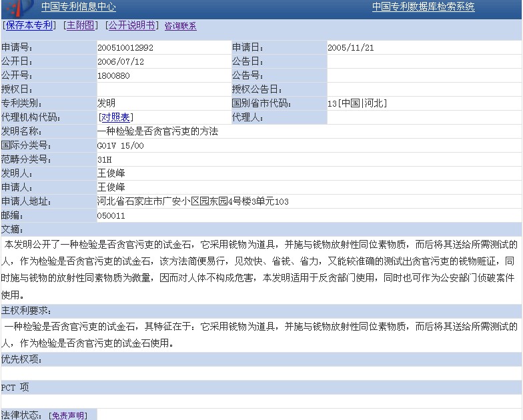Screen dimensions: 523x420
Task: Open the 中国专利信息中心 header link
Action: (x=79, y=7)
